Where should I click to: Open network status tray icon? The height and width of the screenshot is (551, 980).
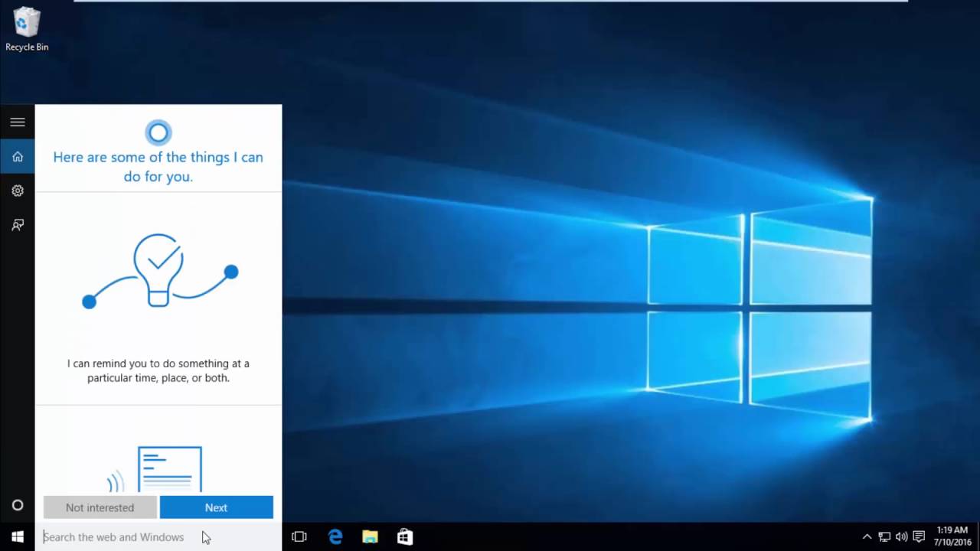[x=884, y=537]
